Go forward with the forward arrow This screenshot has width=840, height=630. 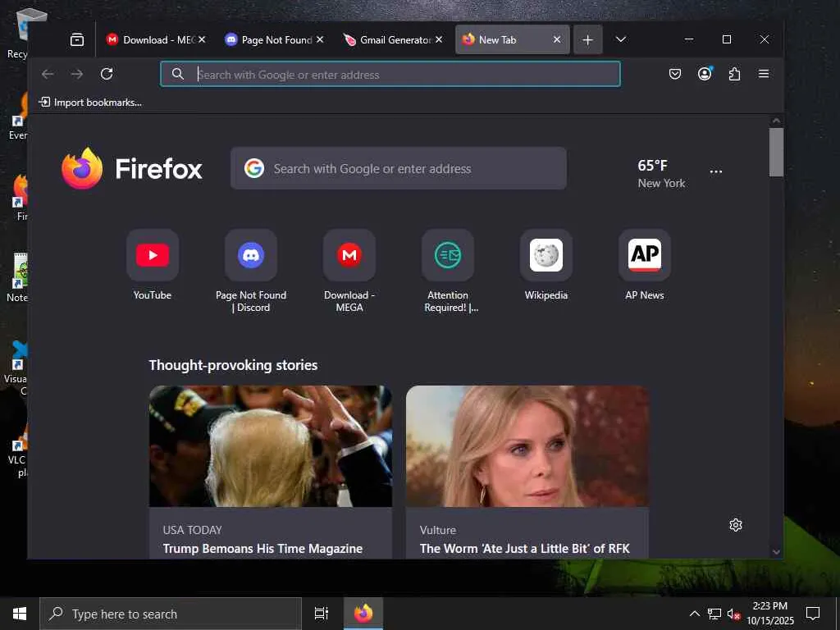[x=77, y=74]
